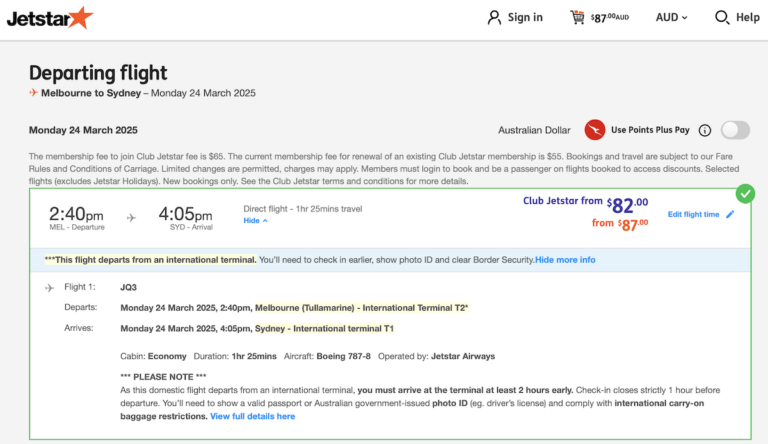Screen dimensions: 768x444
Task: Open the shopping cart icon
Action: click(x=577, y=17)
